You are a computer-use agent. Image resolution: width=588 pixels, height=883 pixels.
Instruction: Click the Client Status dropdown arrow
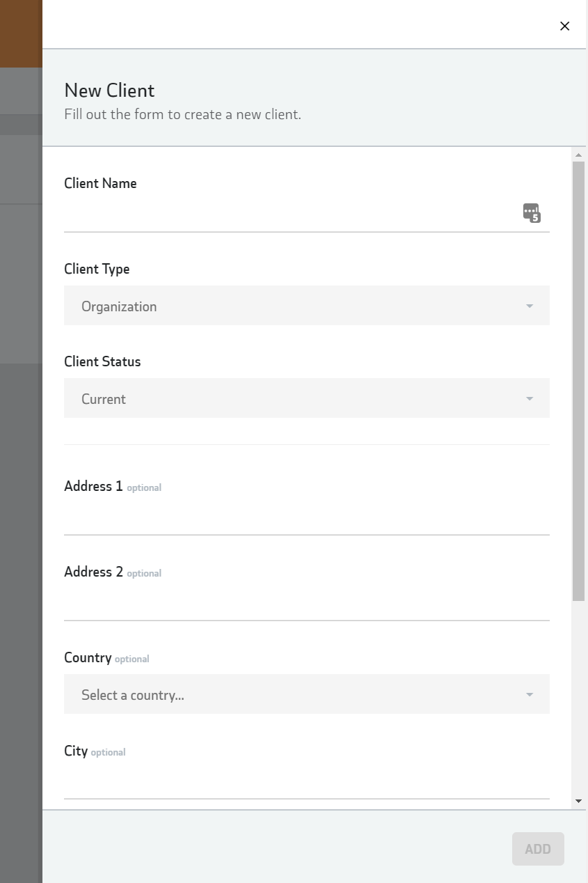pyautogui.click(x=530, y=399)
